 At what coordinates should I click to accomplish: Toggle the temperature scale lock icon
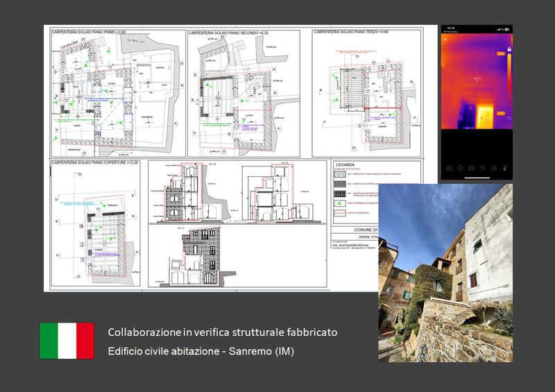click(509, 50)
